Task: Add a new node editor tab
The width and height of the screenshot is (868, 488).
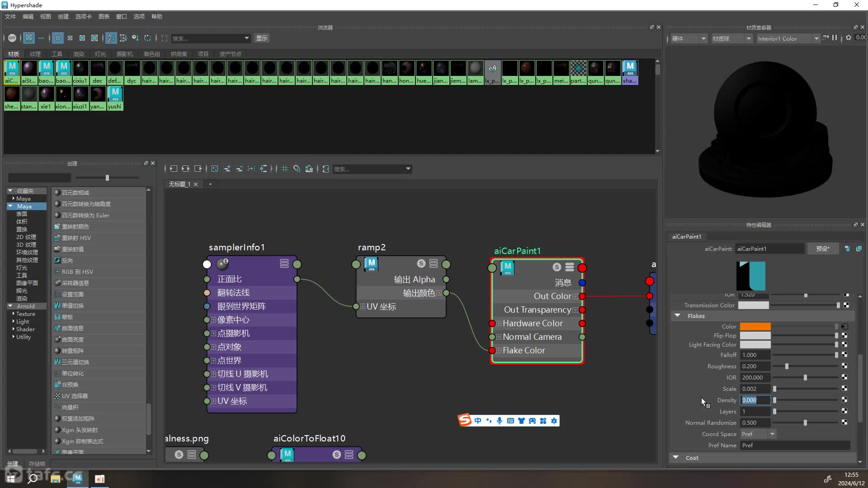Action: pos(210,184)
